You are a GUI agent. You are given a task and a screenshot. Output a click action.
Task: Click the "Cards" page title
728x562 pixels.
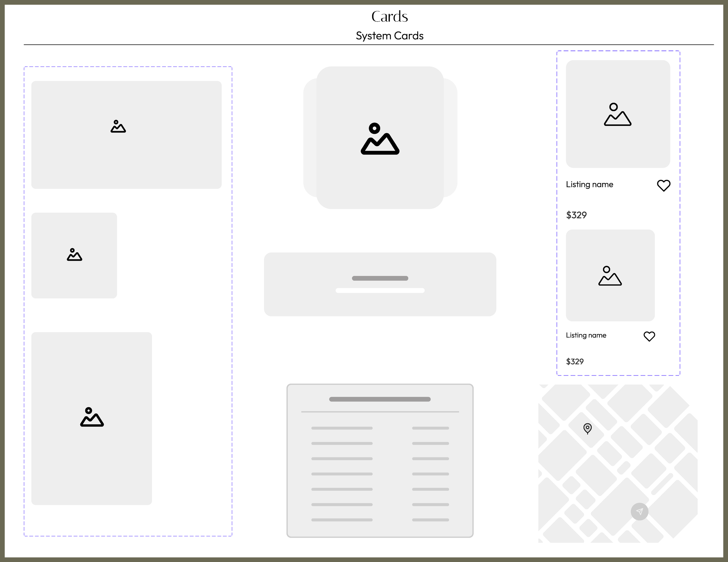click(389, 17)
